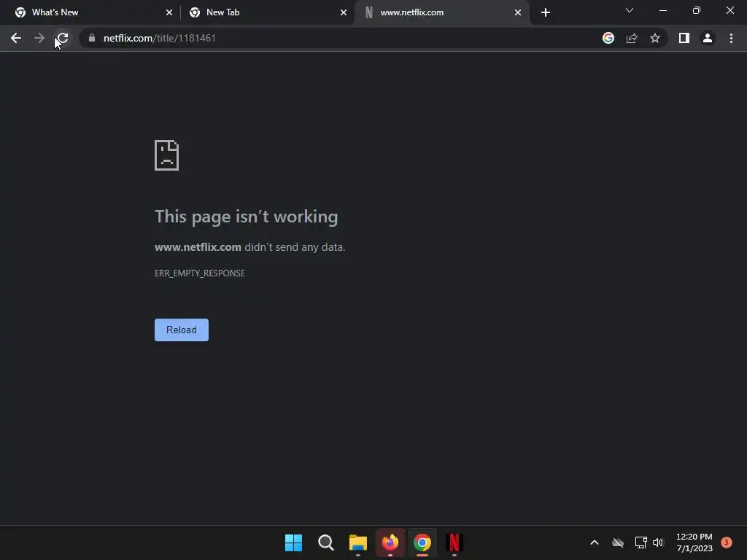Open the Windows Start menu
Viewport: 747px width, 560px height.
[293, 542]
